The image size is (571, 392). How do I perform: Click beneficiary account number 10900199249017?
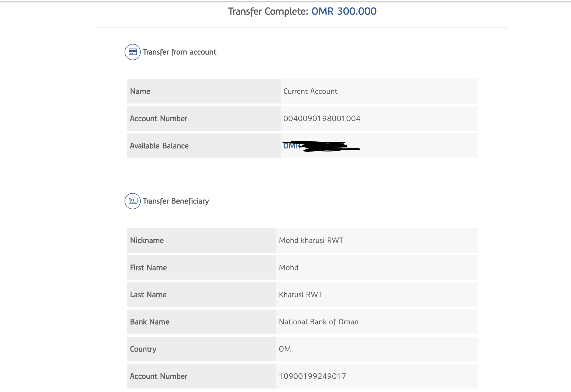[312, 376]
